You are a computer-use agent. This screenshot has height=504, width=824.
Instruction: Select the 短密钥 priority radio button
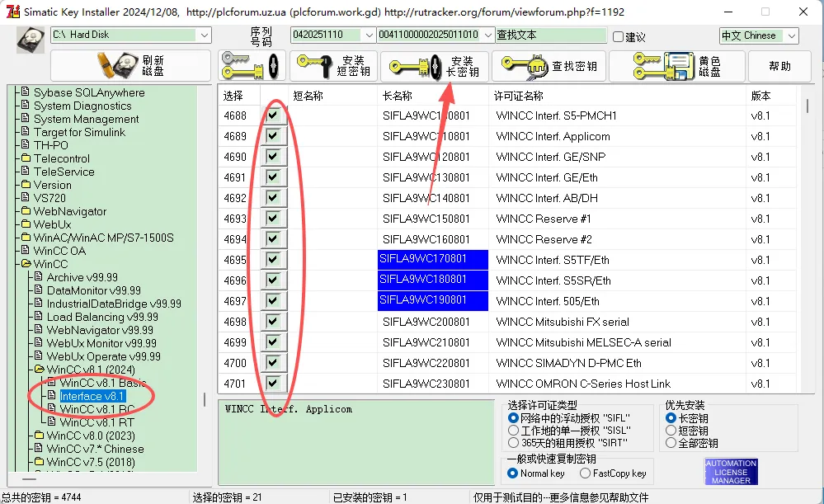671,431
